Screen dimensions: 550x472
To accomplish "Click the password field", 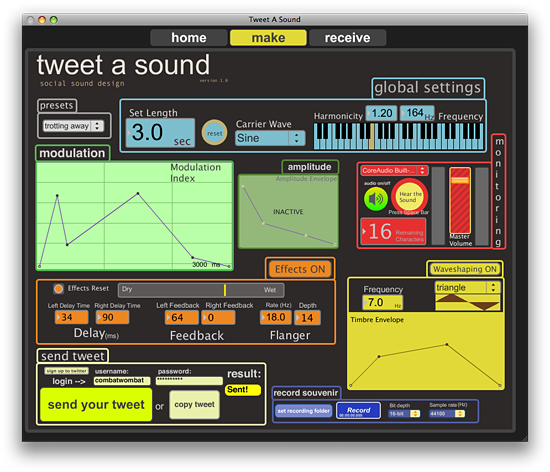I will 189,380.
